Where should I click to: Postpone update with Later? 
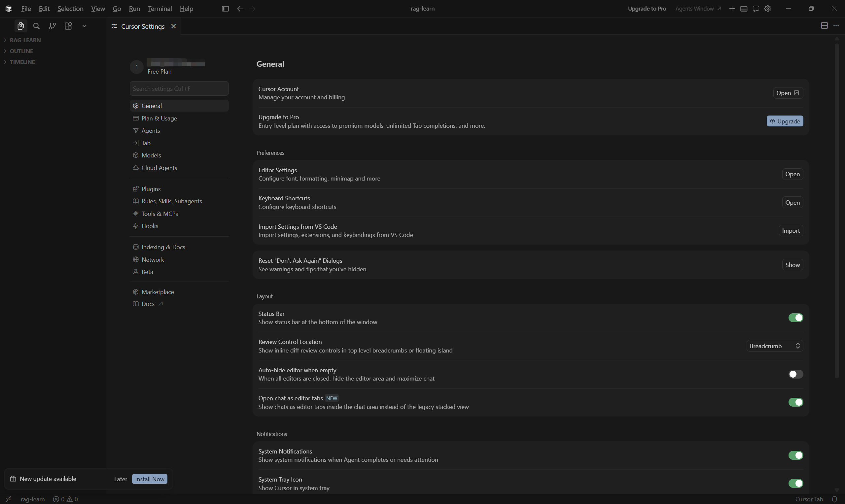pos(121,479)
